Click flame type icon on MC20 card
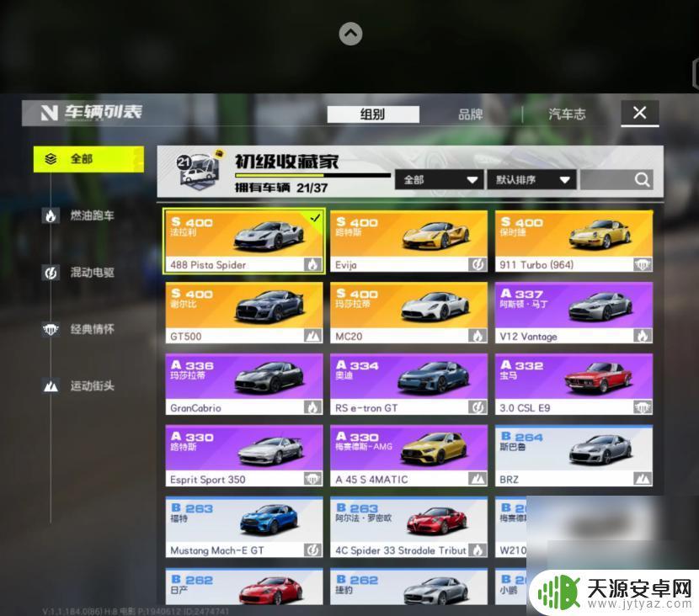The image size is (699, 616). click(478, 336)
